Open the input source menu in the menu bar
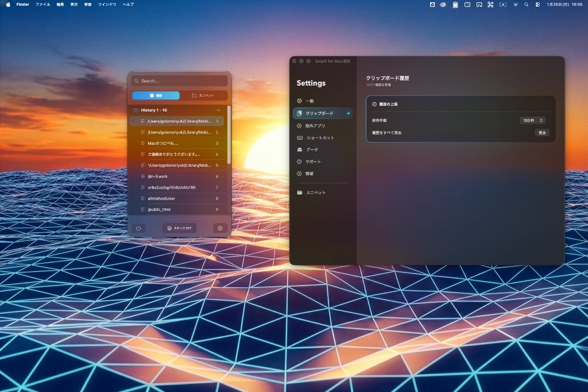Screen dimensions: 588x392 (x=502, y=5)
